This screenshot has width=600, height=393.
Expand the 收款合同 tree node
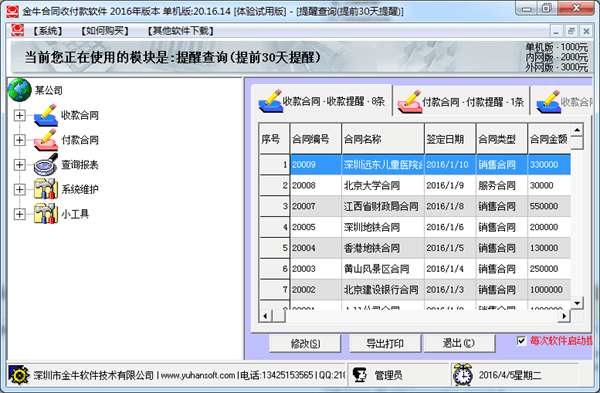click(19, 115)
